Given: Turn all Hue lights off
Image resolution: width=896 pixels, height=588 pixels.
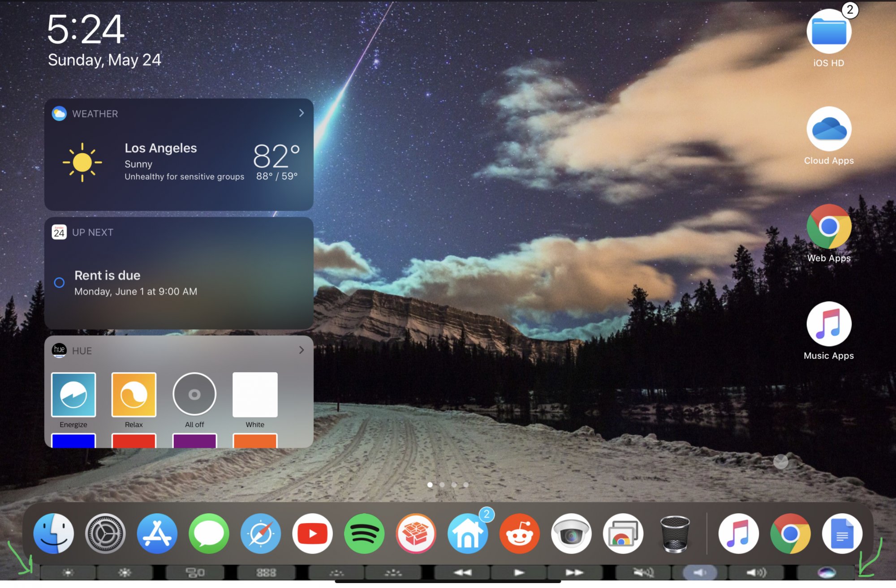Looking at the screenshot, I should coord(194,395).
